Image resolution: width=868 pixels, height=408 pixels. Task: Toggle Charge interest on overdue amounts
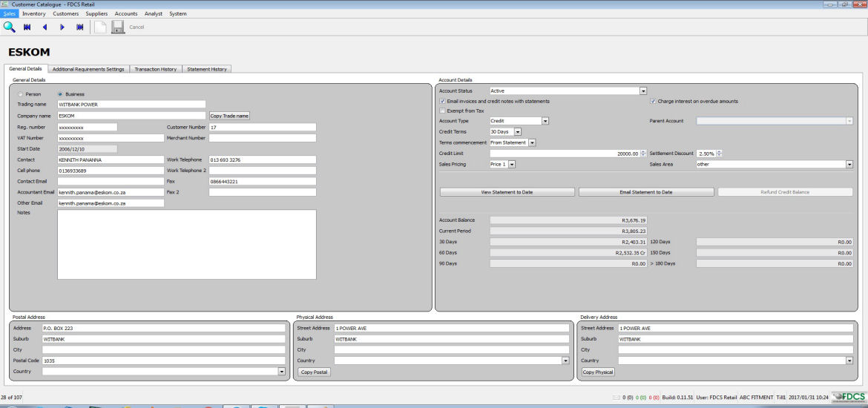[x=654, y=101]
